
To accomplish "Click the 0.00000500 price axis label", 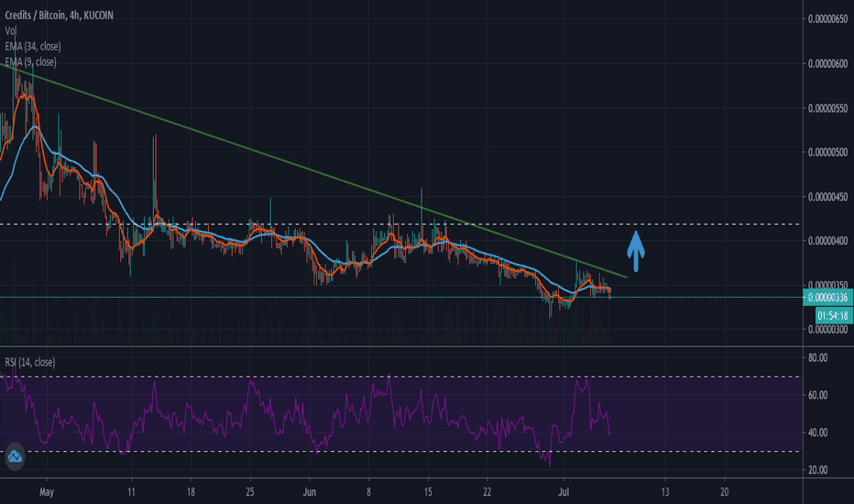I will point(827,152).
